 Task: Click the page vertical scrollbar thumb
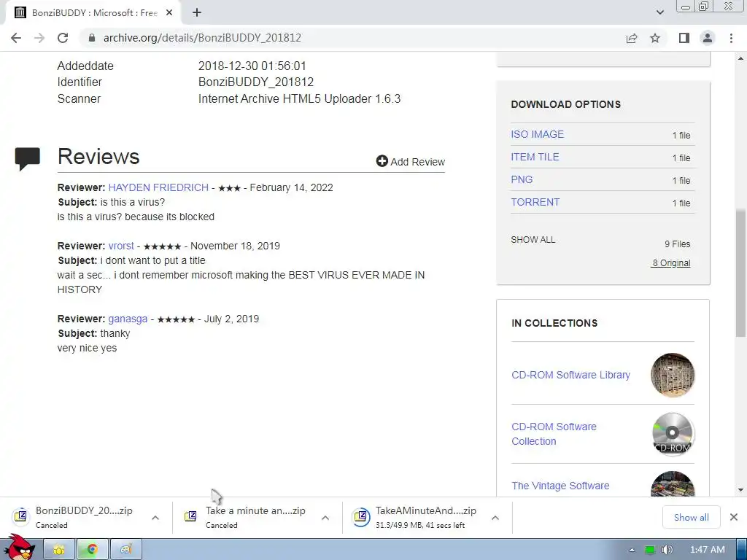point(741,273)
